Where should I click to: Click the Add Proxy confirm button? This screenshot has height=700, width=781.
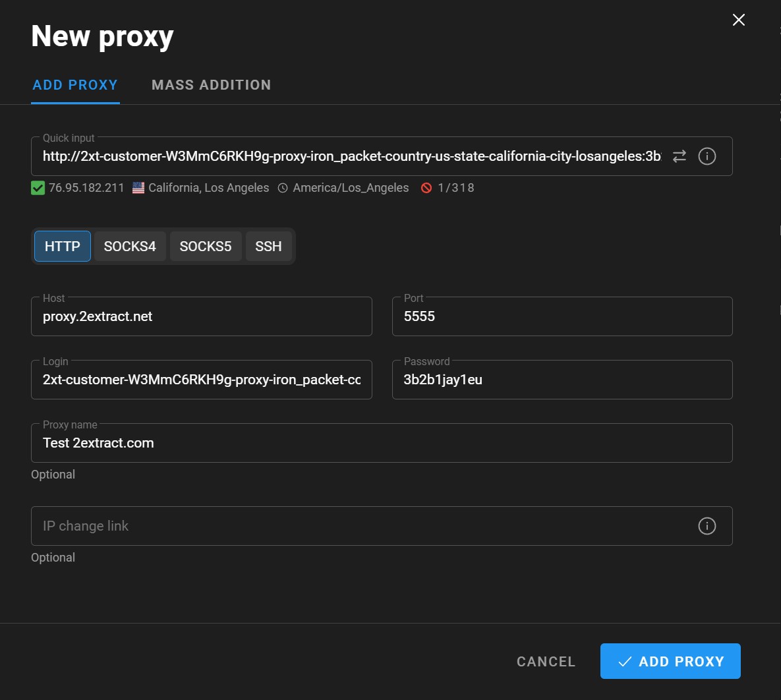pos(670,661)
